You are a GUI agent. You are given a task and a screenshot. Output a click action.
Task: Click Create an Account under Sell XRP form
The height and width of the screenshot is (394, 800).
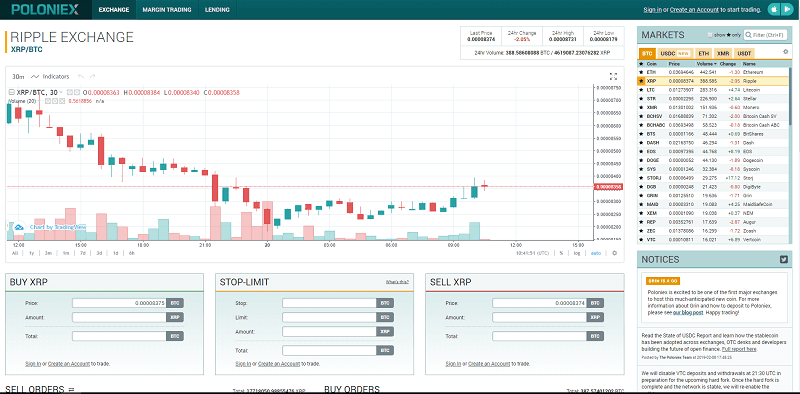click(x=489, y=364)
